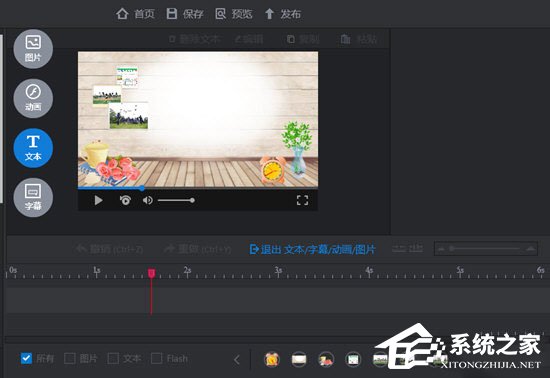Go to 首页 home page
Viewport: 550px width, 378px height.
pos(135,14)
